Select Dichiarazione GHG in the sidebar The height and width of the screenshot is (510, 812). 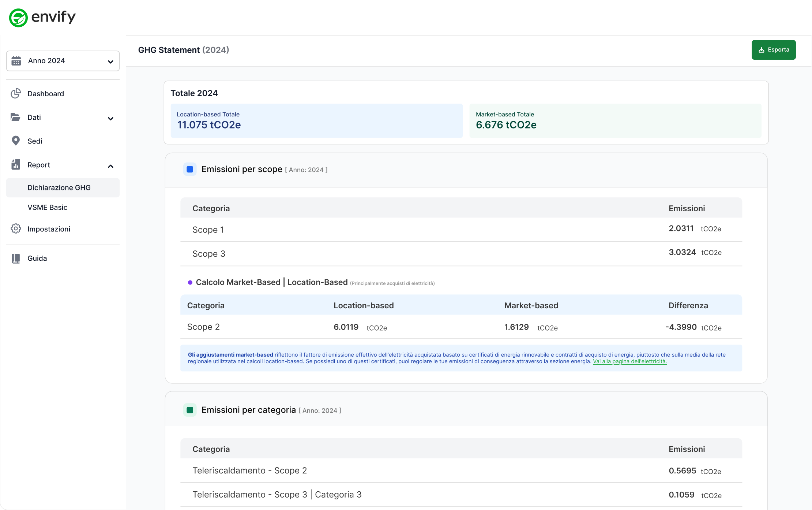point(59,187)
